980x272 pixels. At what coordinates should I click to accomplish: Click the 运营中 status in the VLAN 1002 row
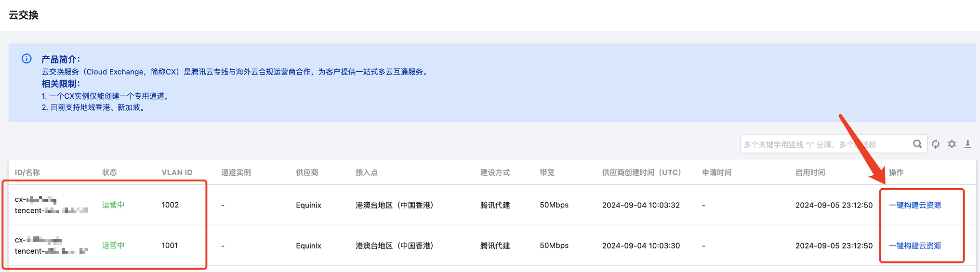pos(113,205)
